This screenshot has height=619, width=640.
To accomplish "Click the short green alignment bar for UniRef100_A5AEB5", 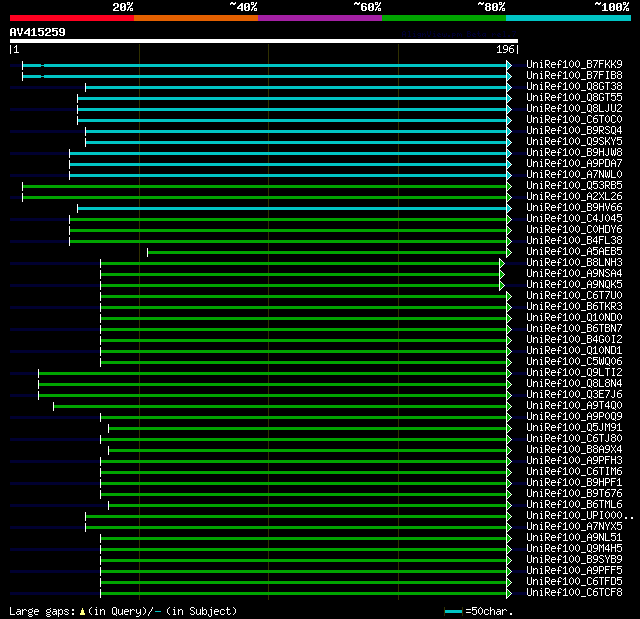I will [327, 253].
